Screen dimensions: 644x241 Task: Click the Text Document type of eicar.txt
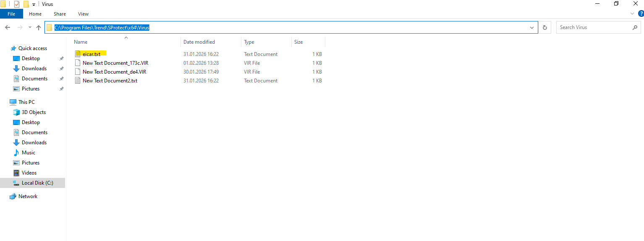click(x=261, y=54)
